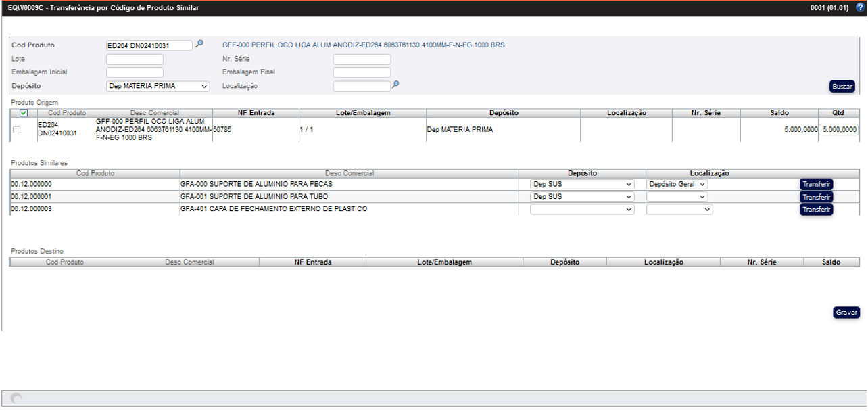868x414 pixels.
Task: Click the Qtd field showing 5.000,0000
Action: (x=839, y=130)
